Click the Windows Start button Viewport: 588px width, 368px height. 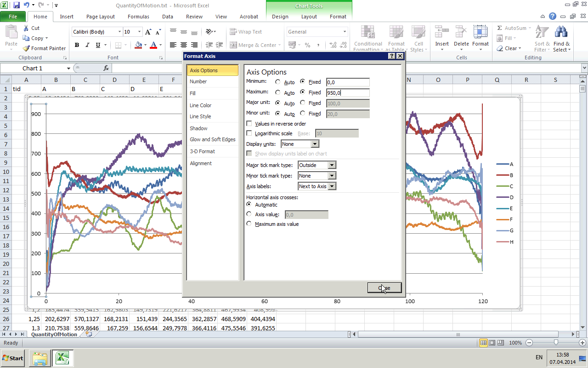coord(13,358)
